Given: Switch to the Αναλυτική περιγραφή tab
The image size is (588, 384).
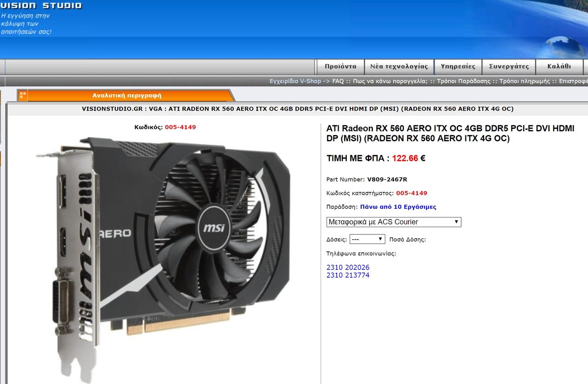Looking at the screenshot, I should coord(127,95).
